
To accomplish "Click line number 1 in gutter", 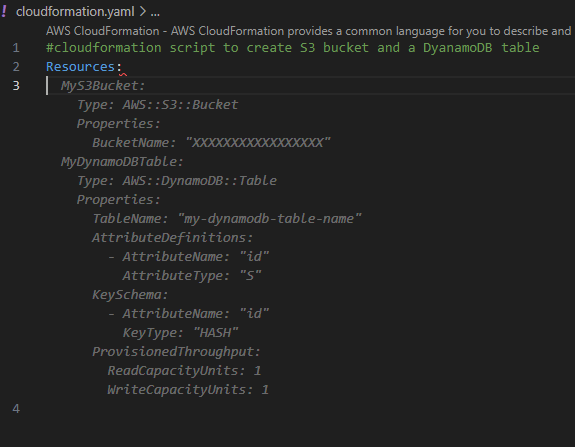I will 16,48.
